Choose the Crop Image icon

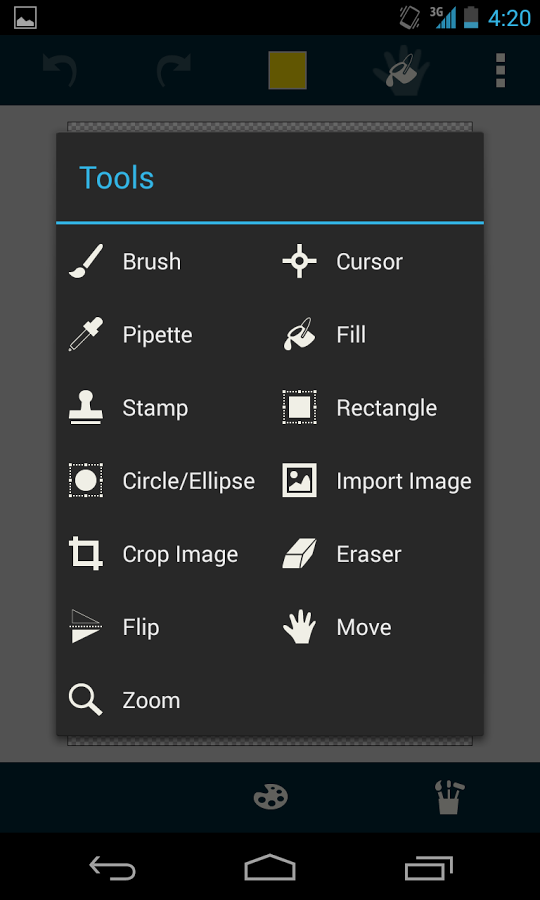(86, 553)
